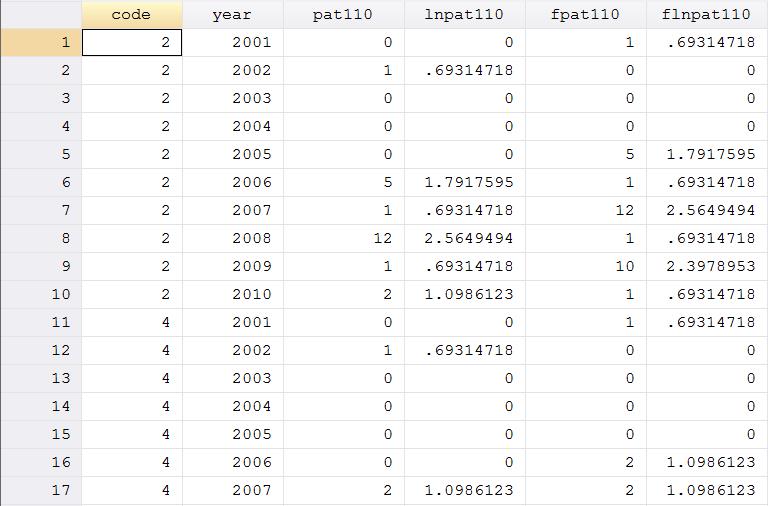Click the lnpat110 column header
This screenshot has width=768, height=506.
464,15
